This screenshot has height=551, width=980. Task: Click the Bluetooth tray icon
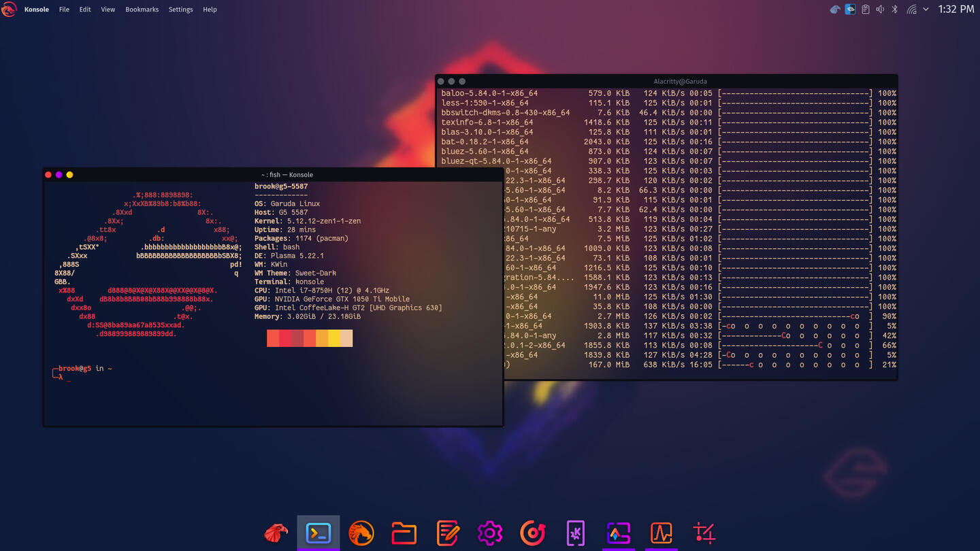click(x=895, y=10)
